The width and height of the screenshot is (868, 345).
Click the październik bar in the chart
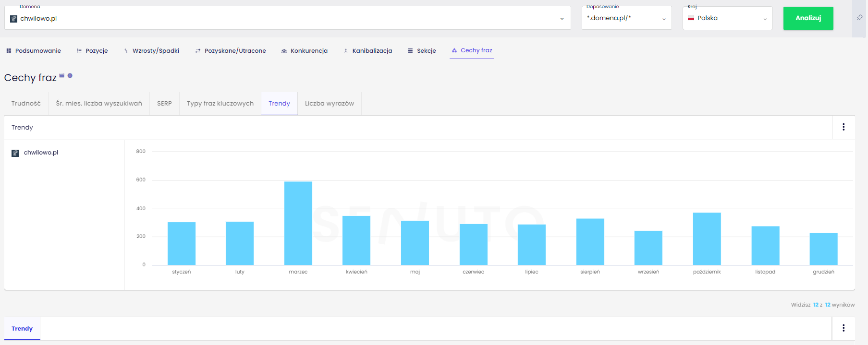pyautogui.click(x=707, y=238)
